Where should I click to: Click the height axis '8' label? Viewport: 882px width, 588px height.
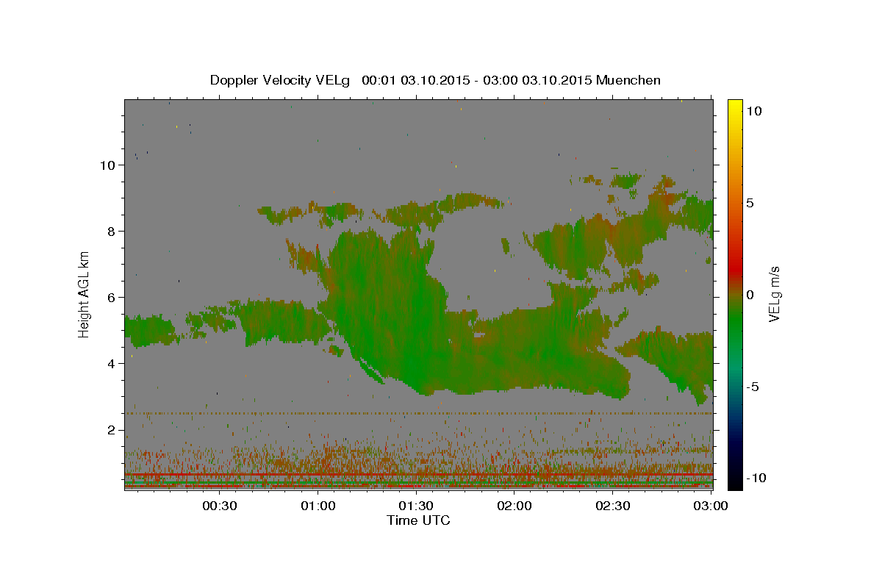[112, 232]
